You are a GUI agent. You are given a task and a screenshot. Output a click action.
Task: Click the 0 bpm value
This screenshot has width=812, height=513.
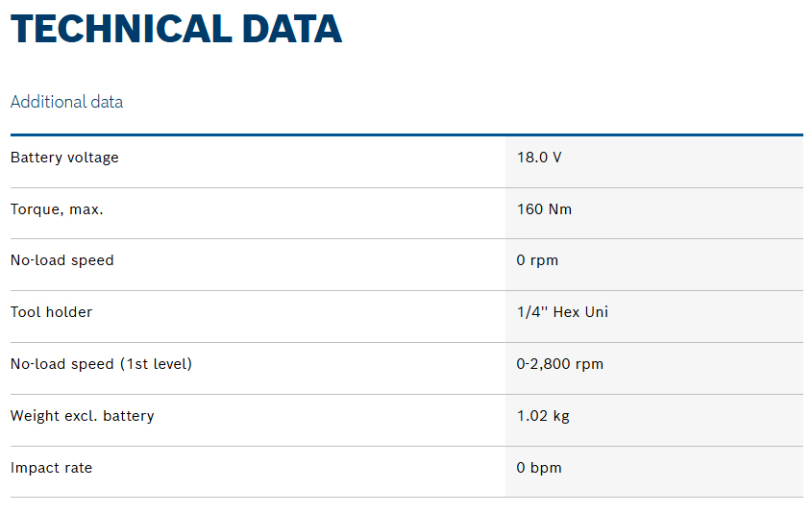pyautogui.click(x=539, y=468)
